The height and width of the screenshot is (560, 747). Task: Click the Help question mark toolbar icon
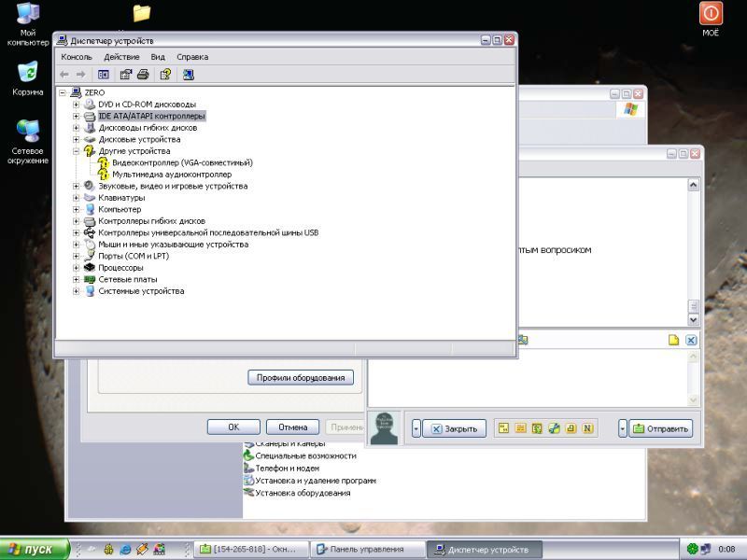click(165, 74)
